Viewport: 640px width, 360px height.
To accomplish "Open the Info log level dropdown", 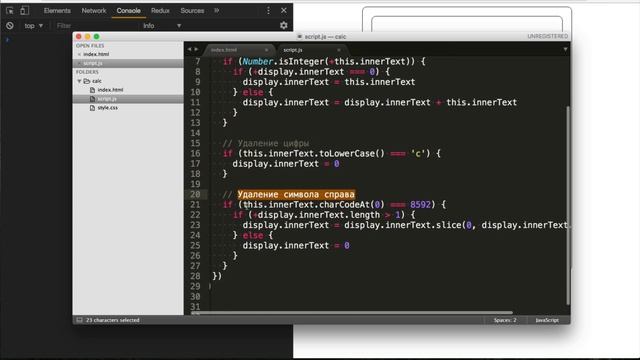I will click(162, 25).
